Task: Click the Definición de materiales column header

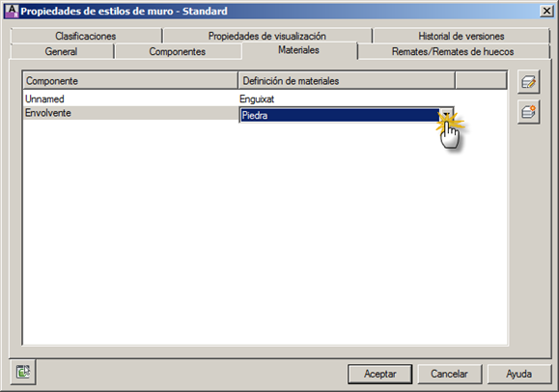Action: tap(347, 80)
